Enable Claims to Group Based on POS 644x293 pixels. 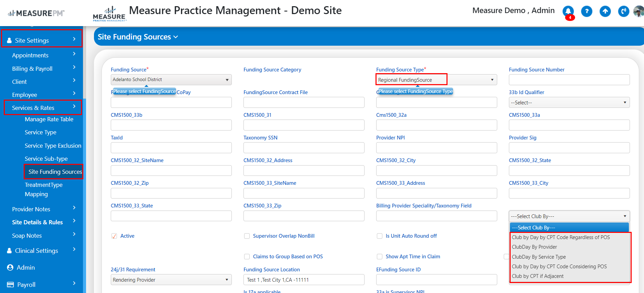(x=247, y=257)
